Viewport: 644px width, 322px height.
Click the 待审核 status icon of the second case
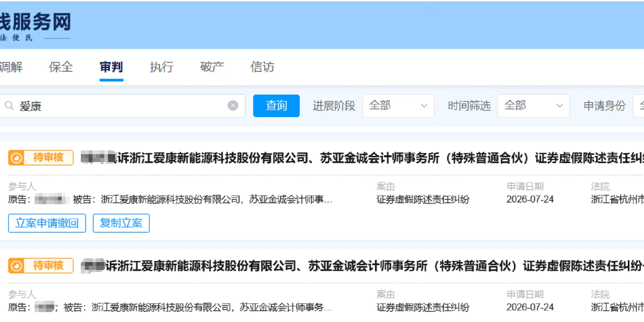[x=16, y=266]
